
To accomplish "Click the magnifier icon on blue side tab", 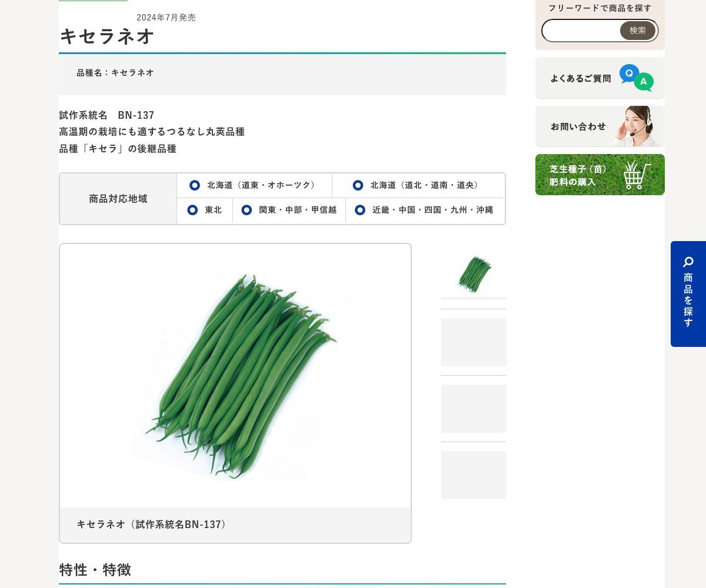I will click(688, 262).
